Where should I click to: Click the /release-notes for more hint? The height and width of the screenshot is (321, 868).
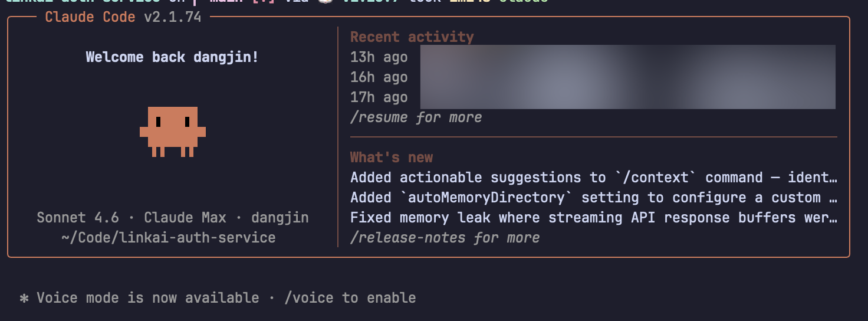coord(445,238)
